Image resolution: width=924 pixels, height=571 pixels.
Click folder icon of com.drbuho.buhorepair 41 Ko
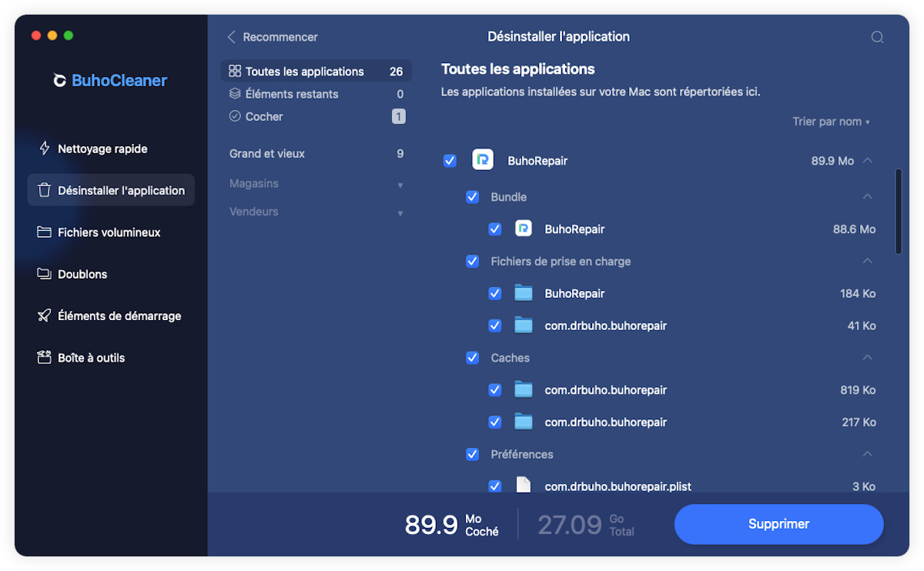coord(524,326)
